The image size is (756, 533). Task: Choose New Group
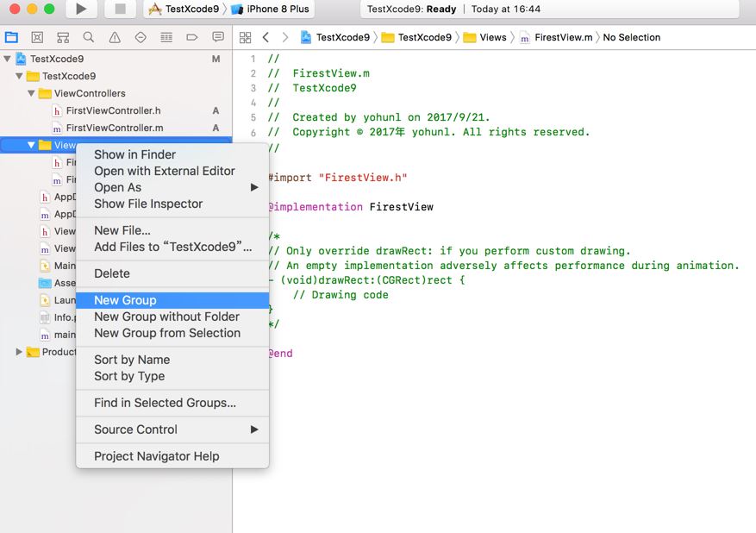click(172, 300)
